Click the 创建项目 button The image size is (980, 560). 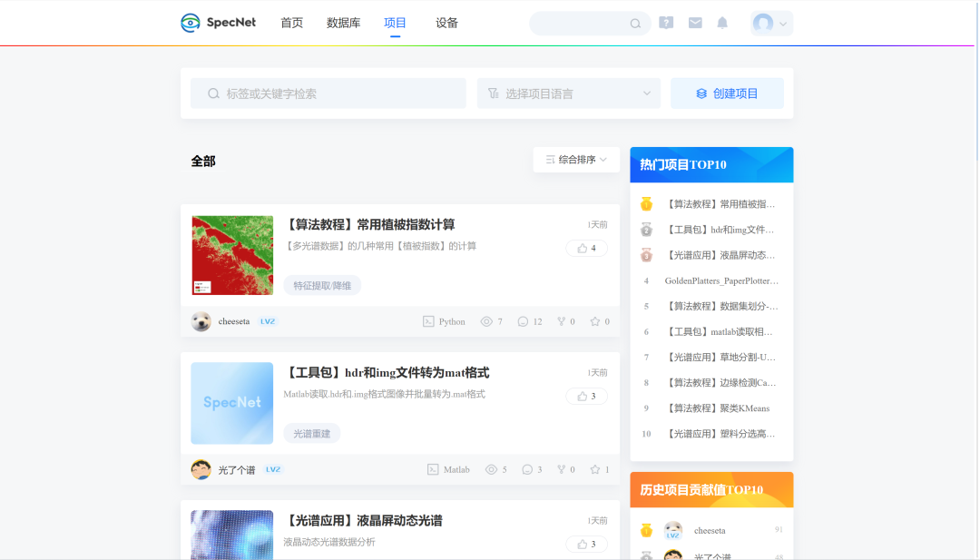(x=727, y=93)
